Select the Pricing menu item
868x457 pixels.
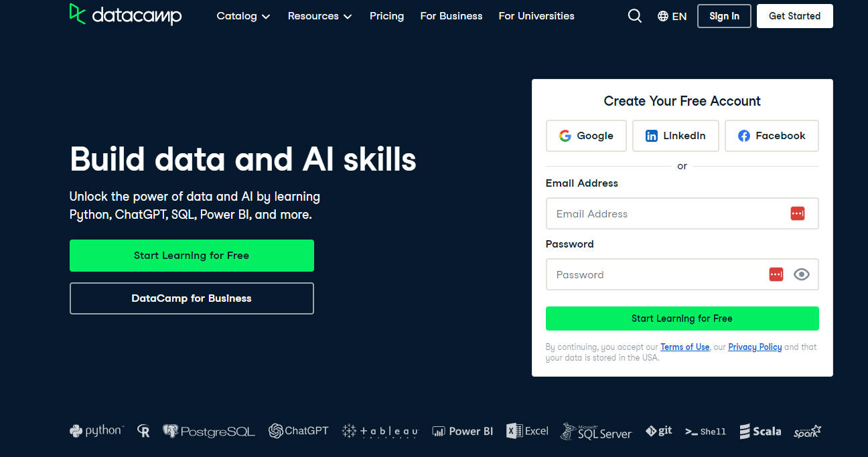[x=386, y=15]
